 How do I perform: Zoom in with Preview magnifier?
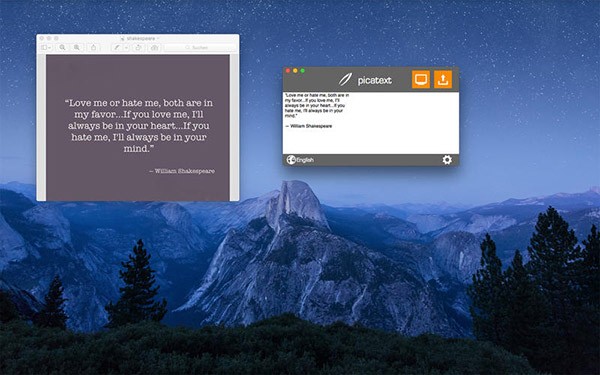77,47
